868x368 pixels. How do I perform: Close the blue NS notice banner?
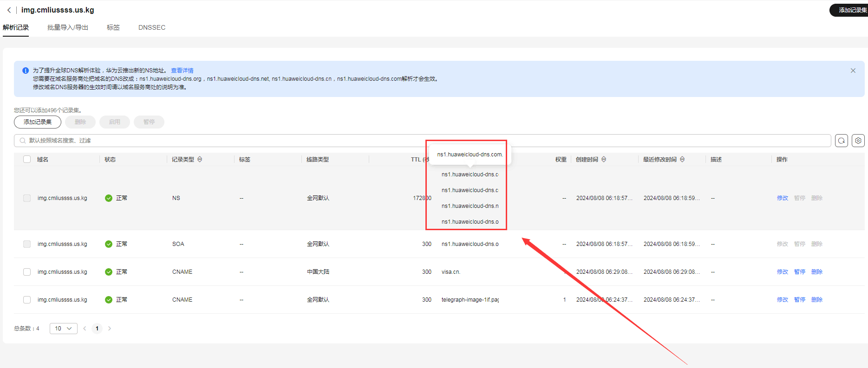tap(853, 71)
